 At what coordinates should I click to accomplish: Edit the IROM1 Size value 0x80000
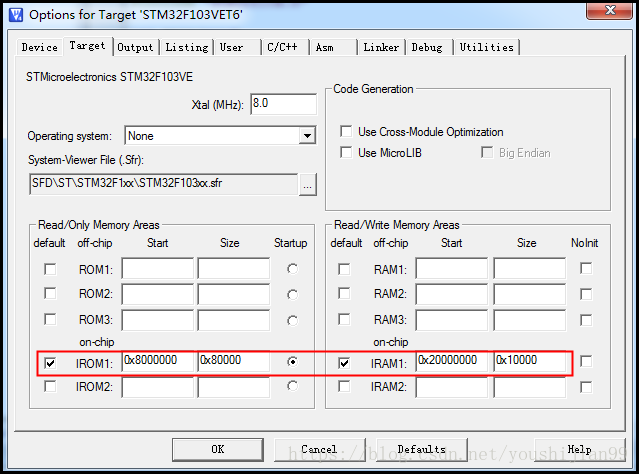coord(234,361)
